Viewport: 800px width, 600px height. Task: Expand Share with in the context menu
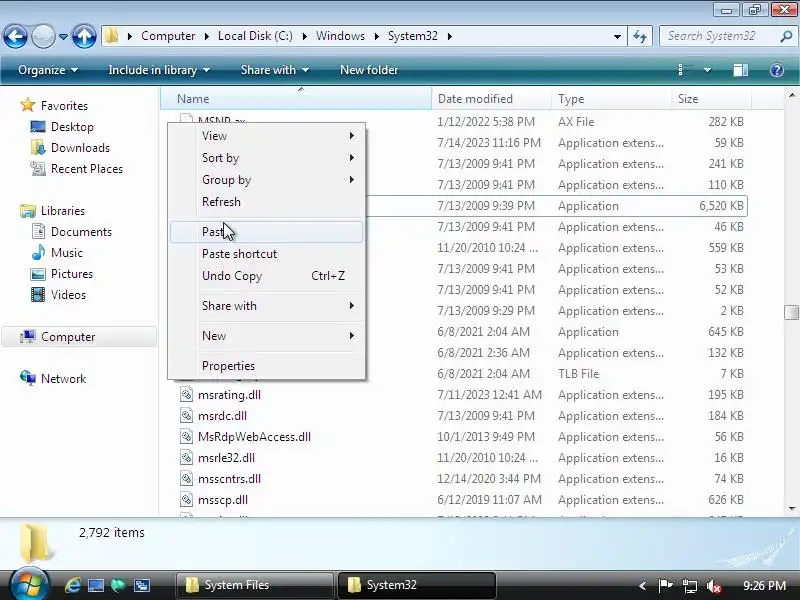click(x=266, y=306)
